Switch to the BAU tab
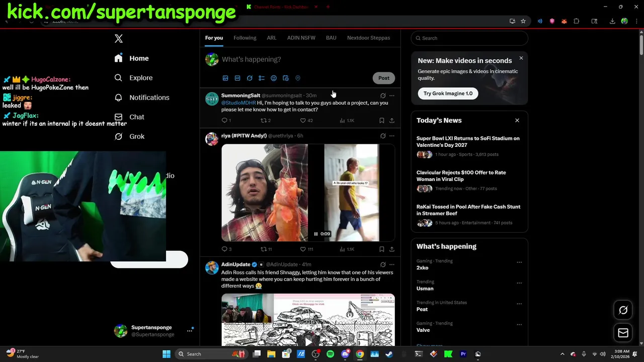This screenshot has height=362, width=644. tap(331, 38)
